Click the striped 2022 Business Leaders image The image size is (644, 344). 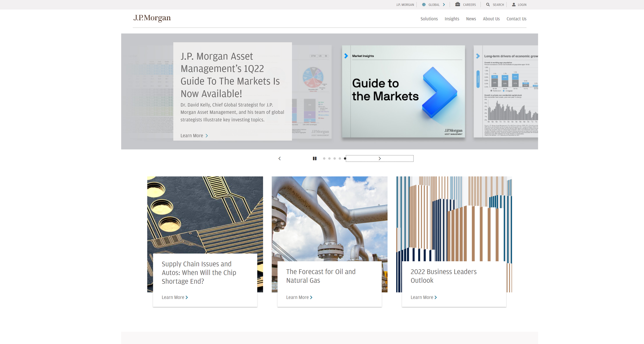(x=454, y=219)
